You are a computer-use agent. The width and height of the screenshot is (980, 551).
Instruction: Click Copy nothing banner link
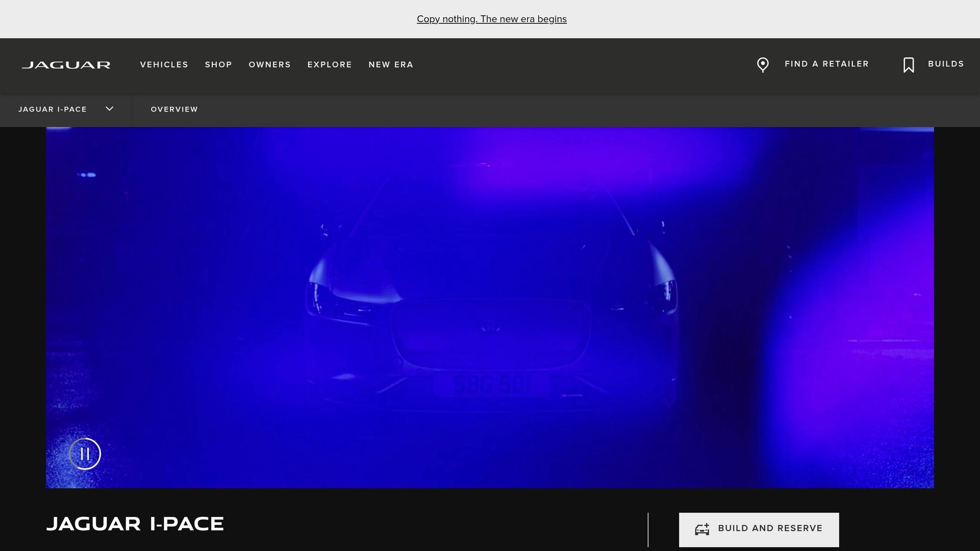(491, 19)
